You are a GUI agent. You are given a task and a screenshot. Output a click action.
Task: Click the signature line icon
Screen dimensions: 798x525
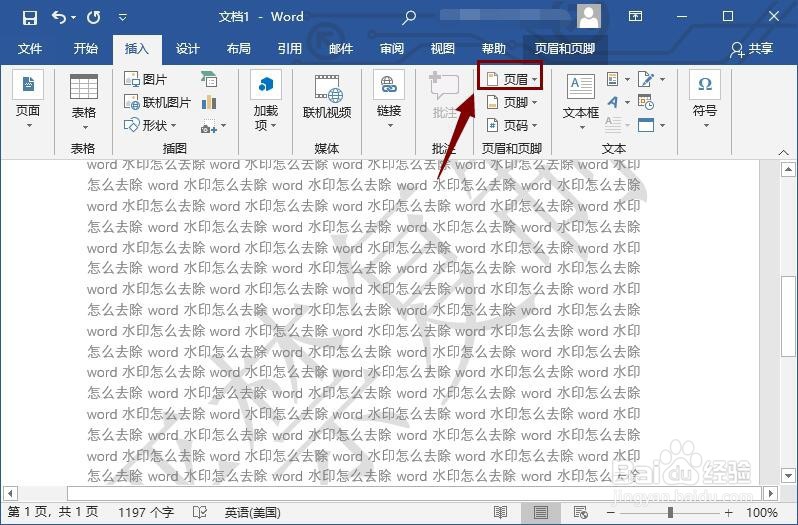click(x=646, y=79)
